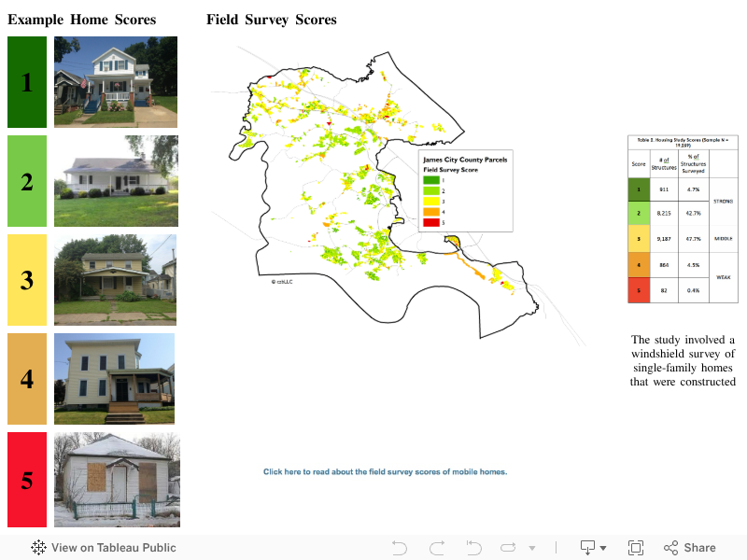Click the Redo arrow in the toolbar
The height and width of the screenshot is (560, 747).
tap(436, 548)
